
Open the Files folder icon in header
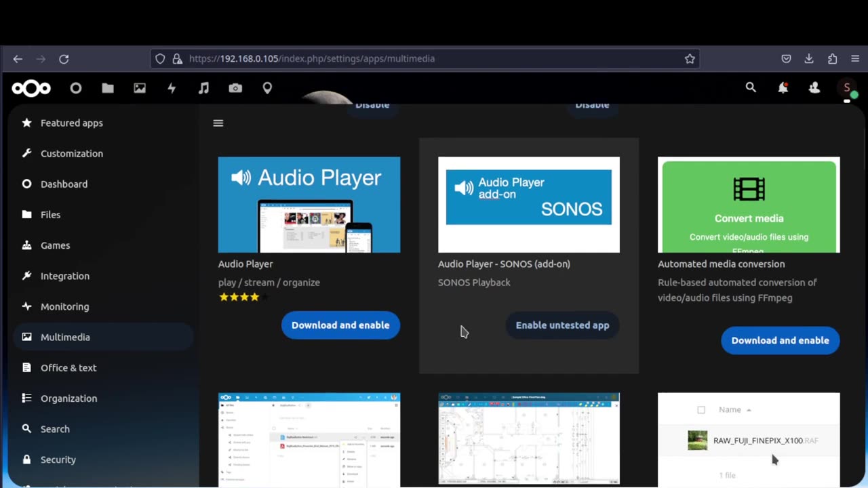click(108, 88)
